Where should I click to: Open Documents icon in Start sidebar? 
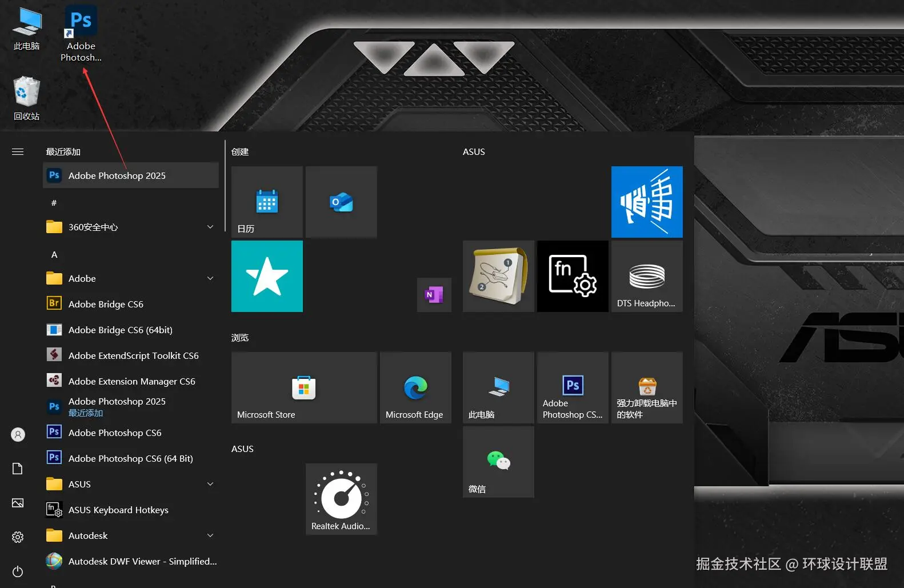[18, 469]
